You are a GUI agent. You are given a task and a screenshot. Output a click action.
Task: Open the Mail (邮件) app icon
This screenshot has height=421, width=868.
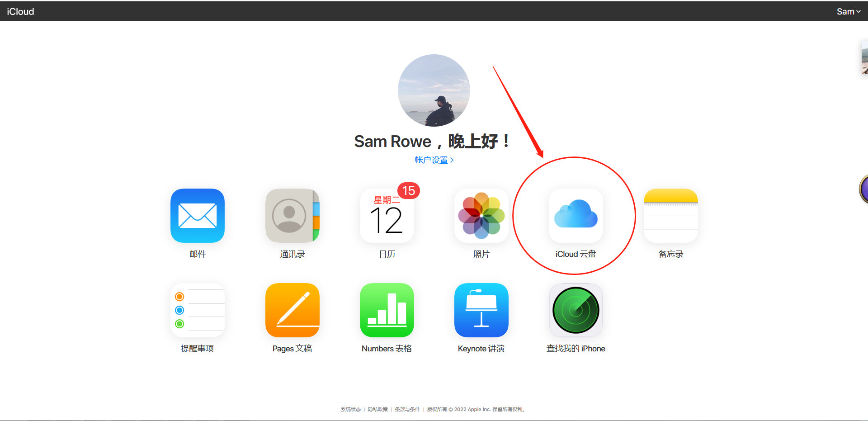click(x=198, y=216)
